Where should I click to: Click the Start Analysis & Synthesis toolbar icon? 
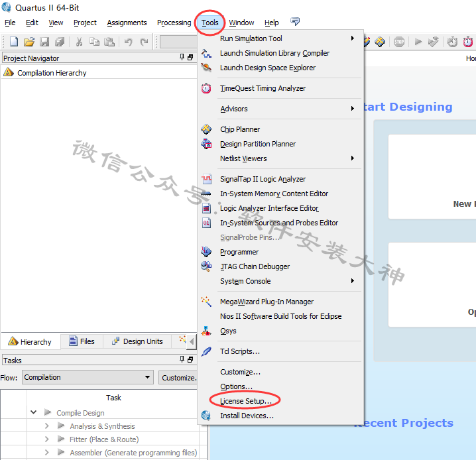pyautogui.click(x=434, y=42)
